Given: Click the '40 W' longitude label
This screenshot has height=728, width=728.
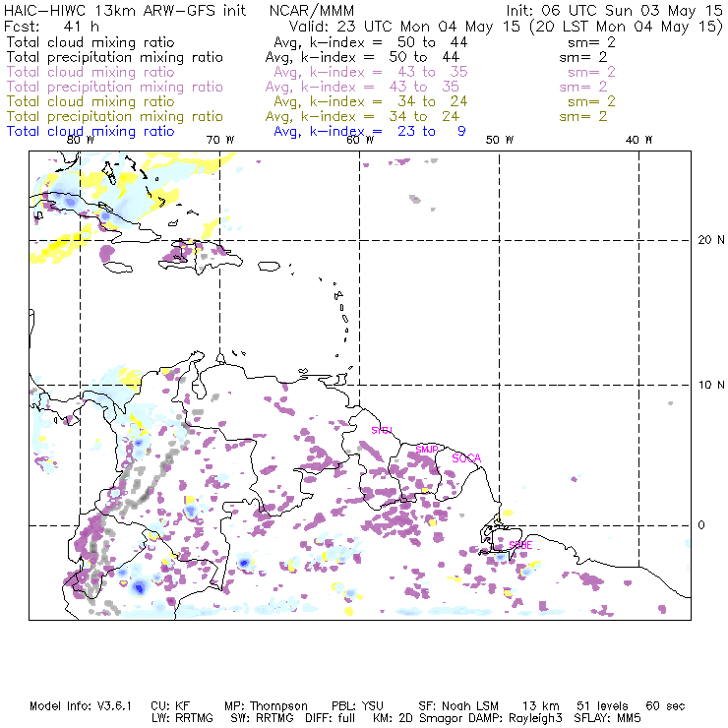Looking at the screenshot, I should tap(638, 140).
